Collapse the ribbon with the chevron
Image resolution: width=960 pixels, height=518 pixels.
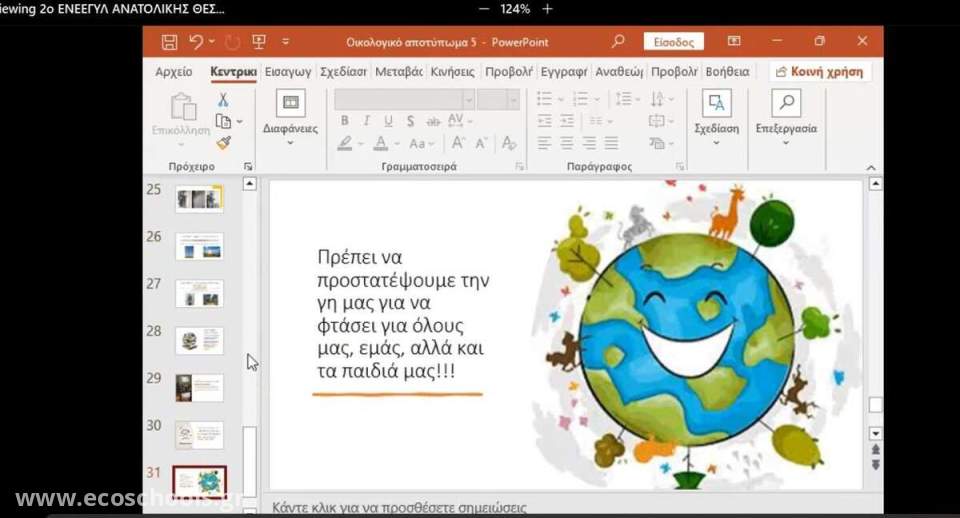pyautogui.click(x=870, y=168)
